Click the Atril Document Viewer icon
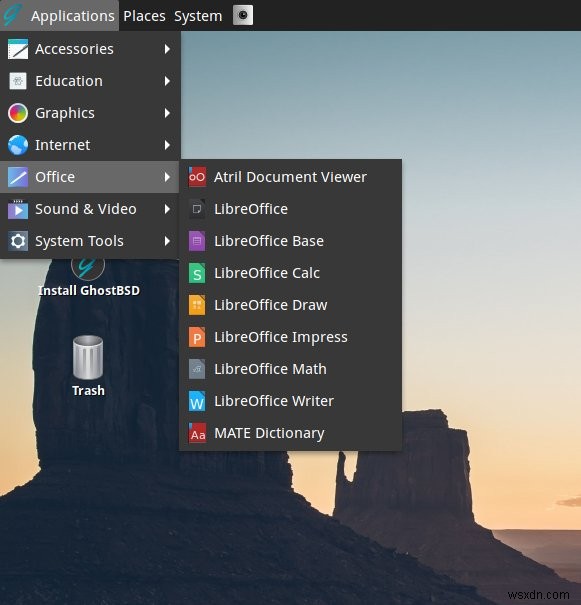581x605 pixels. pyautogui.click(x=197, y=177)
